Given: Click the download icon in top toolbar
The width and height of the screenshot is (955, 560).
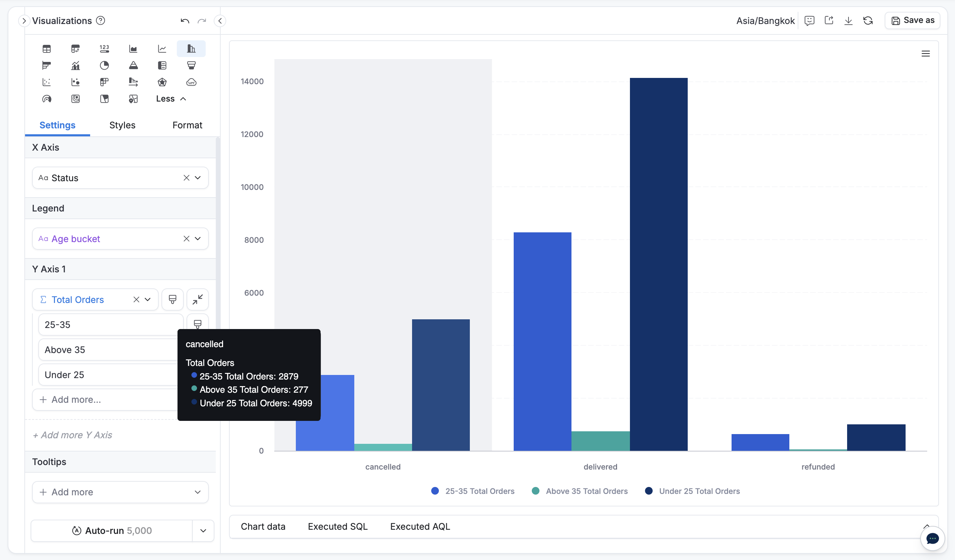Looking at the screenshot, I should pyautogui.click(x=848, y=21).
